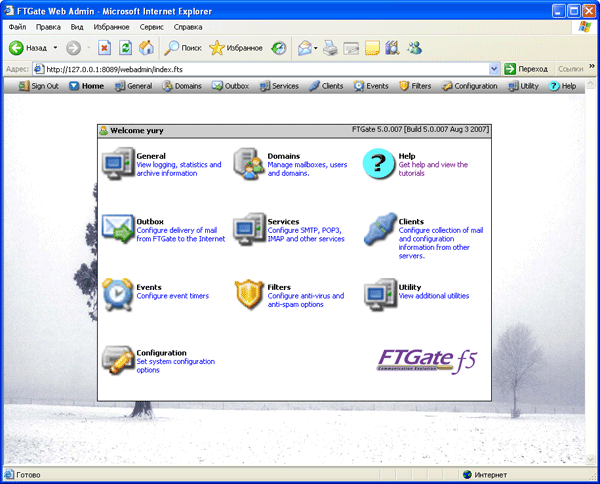The width and height of the screenshot is (600, 484).
Task: Select Utility in the navigation bar
Action: tap(523, 86)
